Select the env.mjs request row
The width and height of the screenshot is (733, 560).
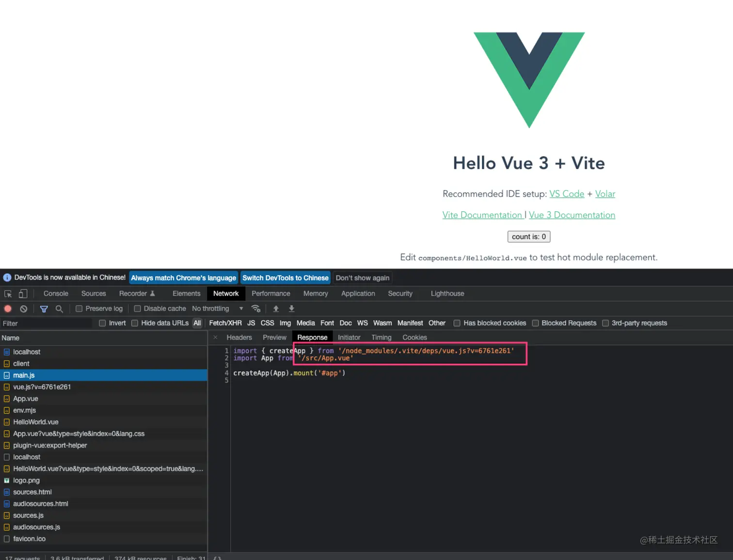click(x=104, y=410)
